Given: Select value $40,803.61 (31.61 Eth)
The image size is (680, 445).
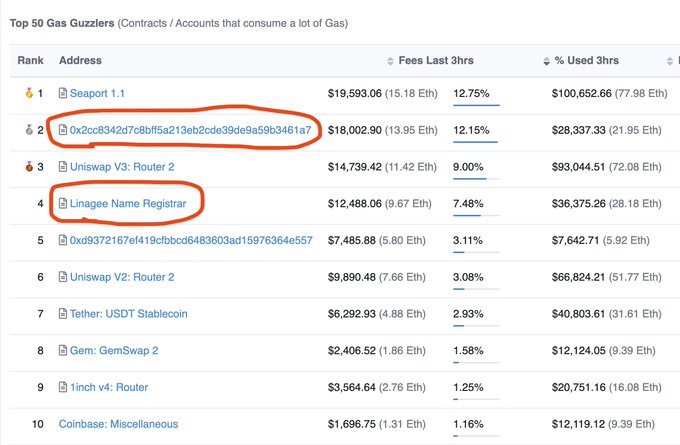Looking at the screenshot, I should tap(606, 314).
